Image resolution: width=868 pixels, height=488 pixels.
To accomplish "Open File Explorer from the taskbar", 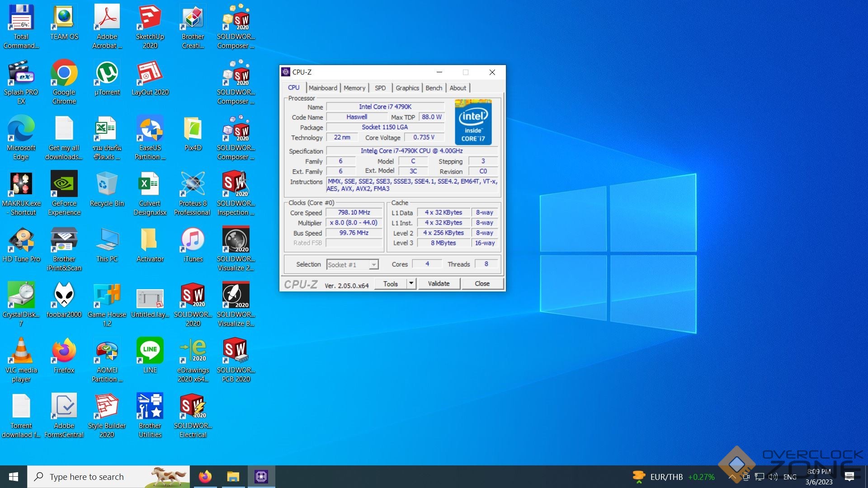I will 233,477.
